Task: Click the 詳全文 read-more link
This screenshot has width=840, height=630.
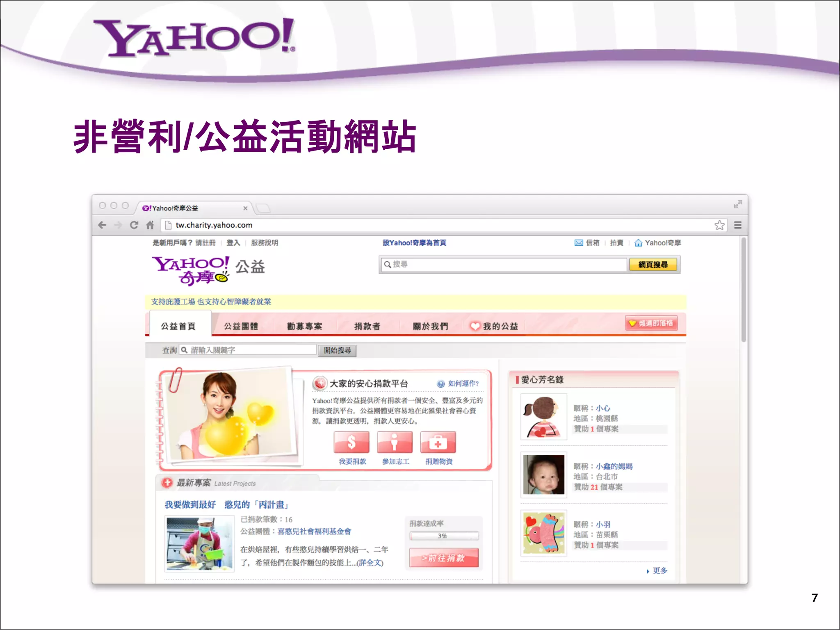Action: pyautogui.click(x=370, y=563)
